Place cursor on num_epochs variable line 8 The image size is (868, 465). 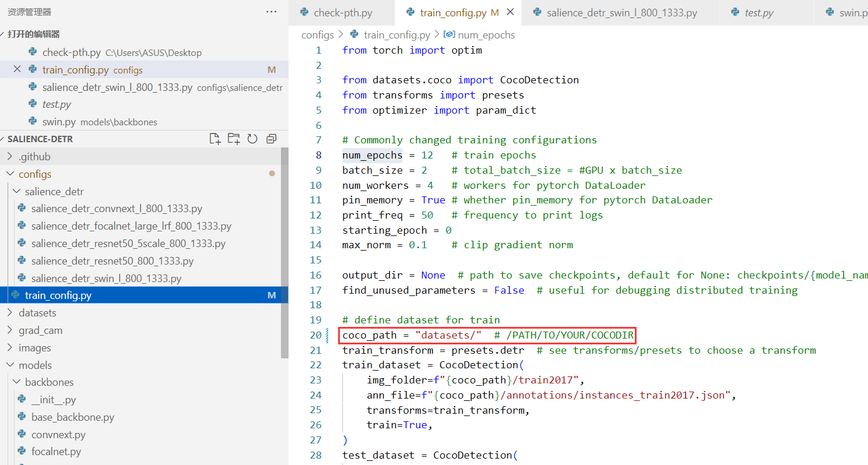[372, 155]
